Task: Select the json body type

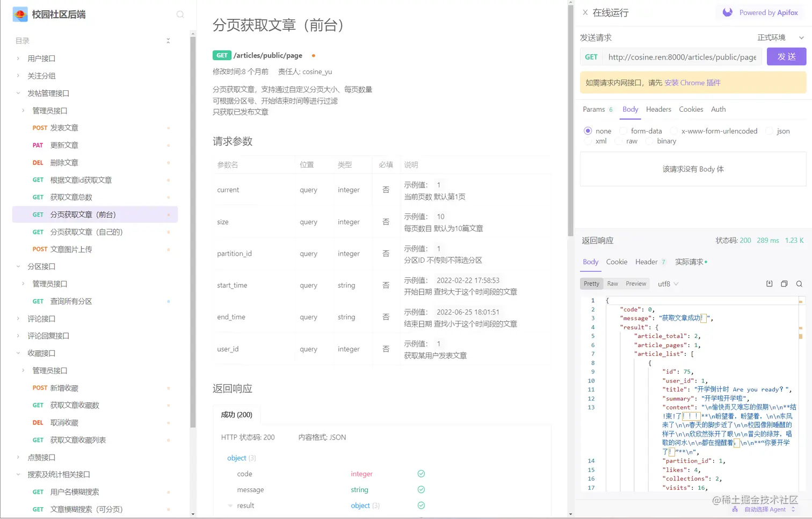Action: point(769,131)
